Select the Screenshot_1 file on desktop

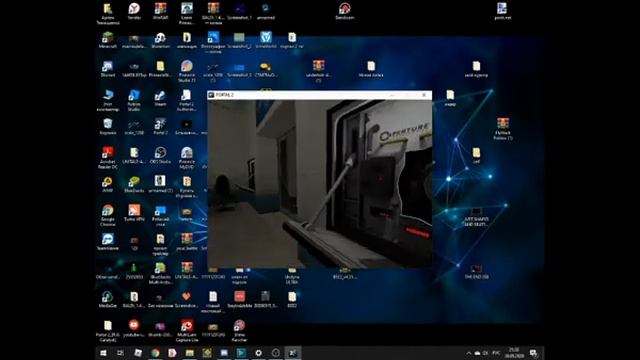[239, 11]
